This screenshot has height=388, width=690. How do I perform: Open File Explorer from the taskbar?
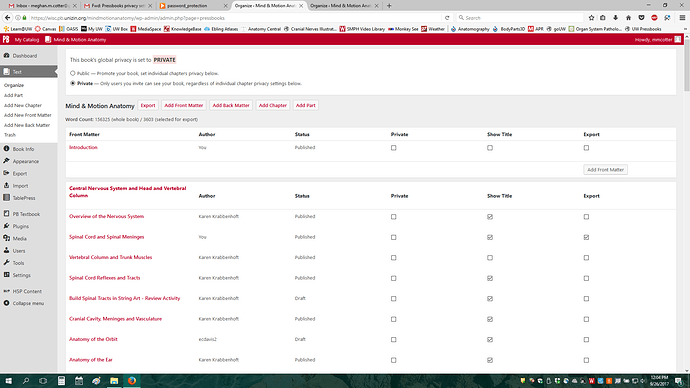coord(114,381)
